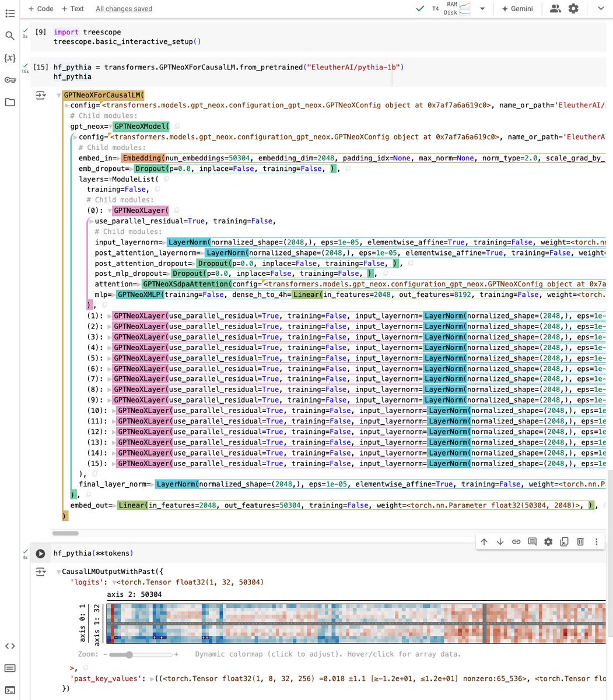Collapse the GPTNeoXForCausalLM tree node
Screen dimensions: 613x700
point(58,94)
